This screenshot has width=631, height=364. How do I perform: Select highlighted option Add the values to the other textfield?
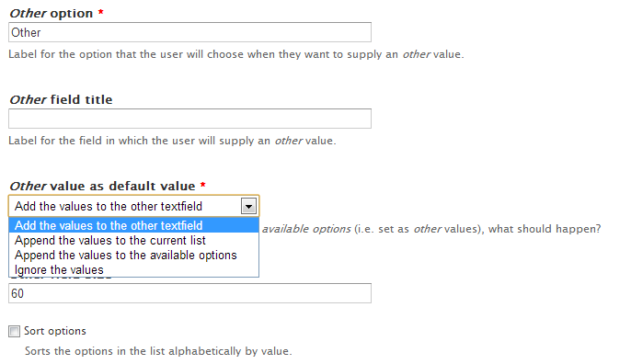pyautogui.click(x=133, y=225)
